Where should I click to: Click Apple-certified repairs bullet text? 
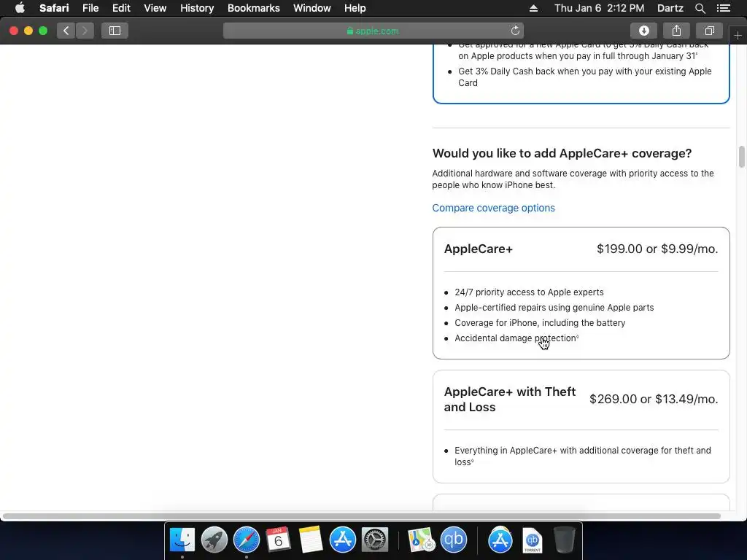[554, 308]
